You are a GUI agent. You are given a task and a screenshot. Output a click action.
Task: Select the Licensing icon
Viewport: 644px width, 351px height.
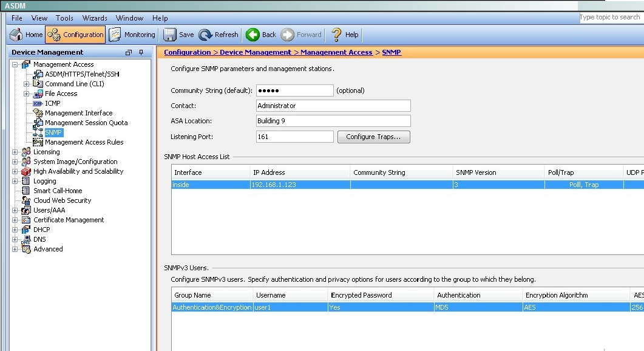click(26, 152)
